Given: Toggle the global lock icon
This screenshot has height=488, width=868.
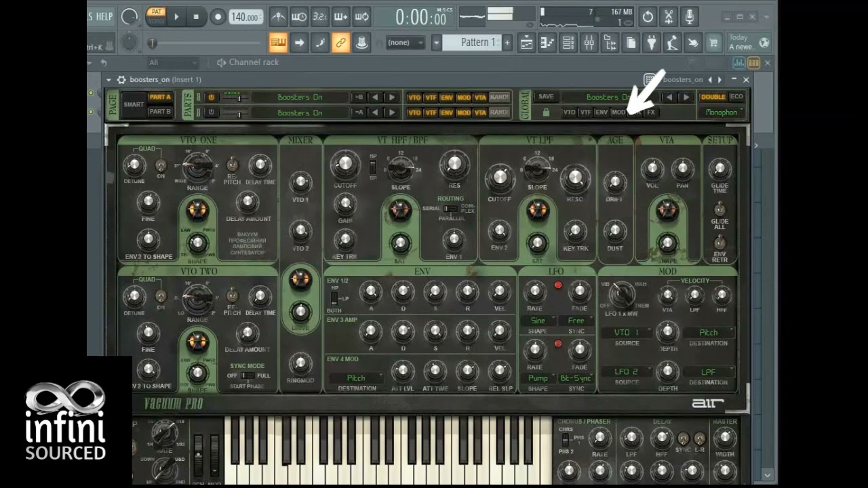Looking at the screenshot, I should click(546, 113).
